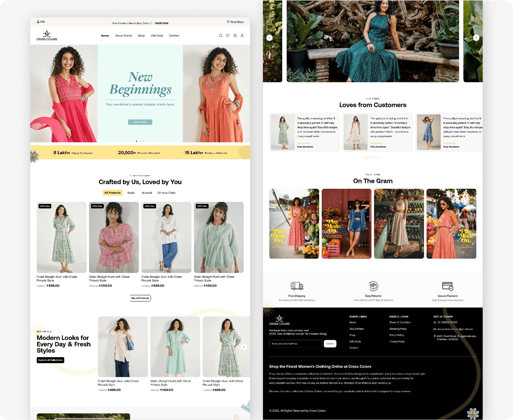Click the previous arrow on garden photo carousel
This screenshot has width=513, height=420.
pyautogui.click(x=269, y=38)
